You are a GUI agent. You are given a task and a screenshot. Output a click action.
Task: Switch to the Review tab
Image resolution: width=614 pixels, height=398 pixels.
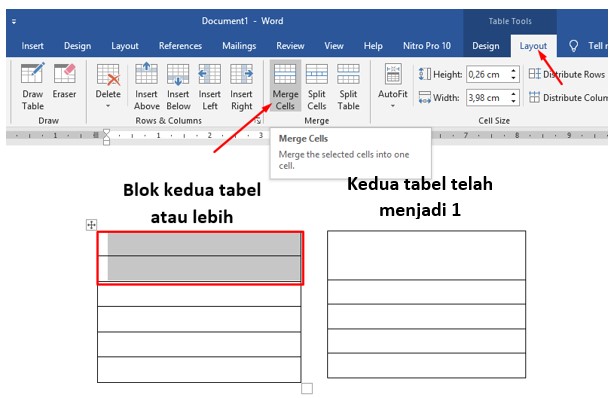290,46
